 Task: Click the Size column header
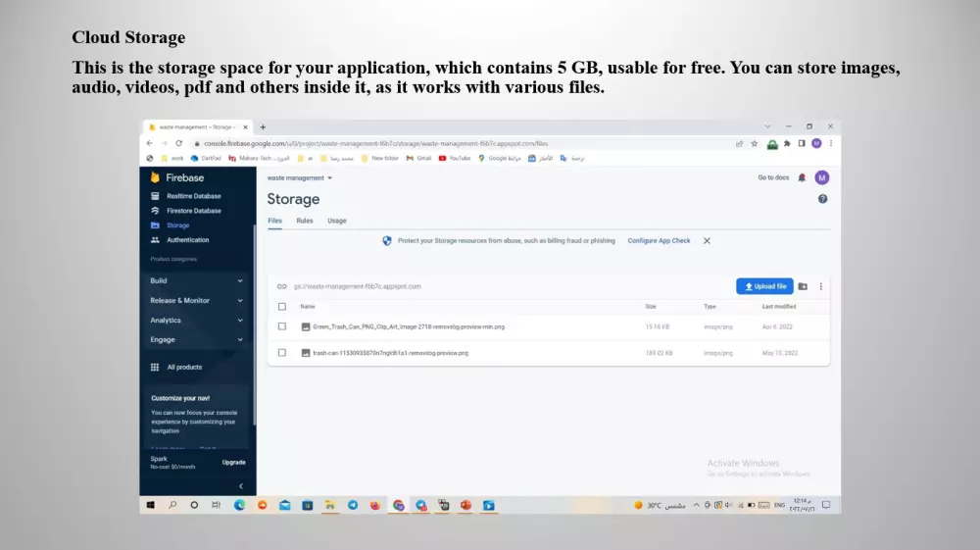tap(651, 307)
